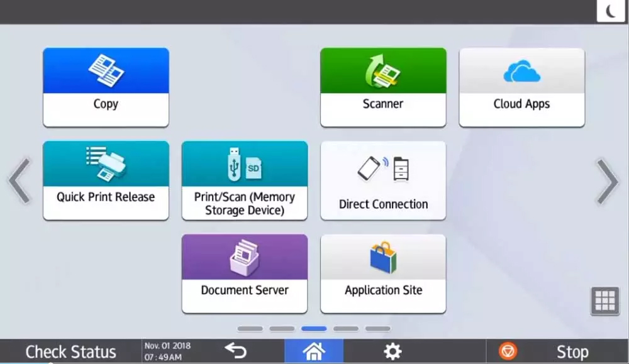Open Quick Print Release
Image resolution: width=629 pixels, height=364 pixels.
coord(106,180)
